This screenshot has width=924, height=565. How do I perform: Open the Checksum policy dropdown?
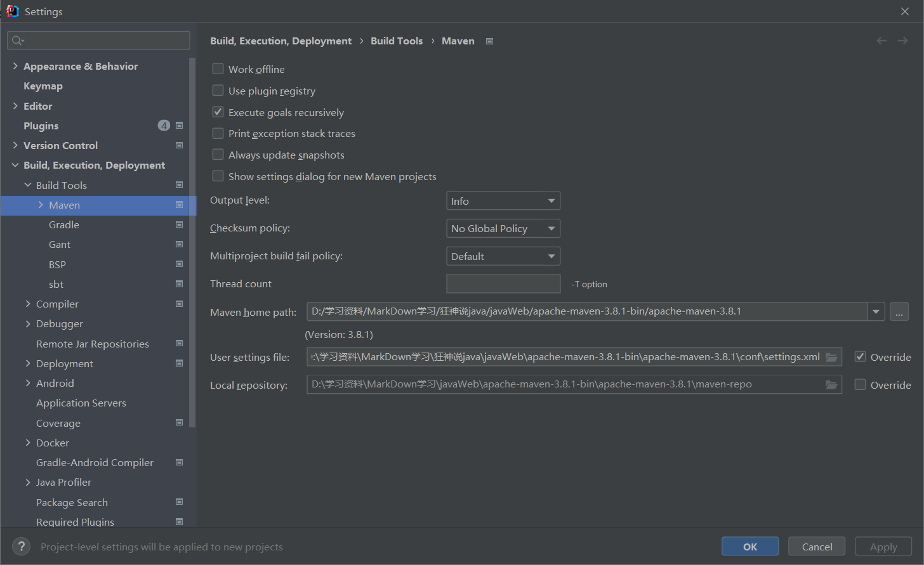[x=503, y=228]
